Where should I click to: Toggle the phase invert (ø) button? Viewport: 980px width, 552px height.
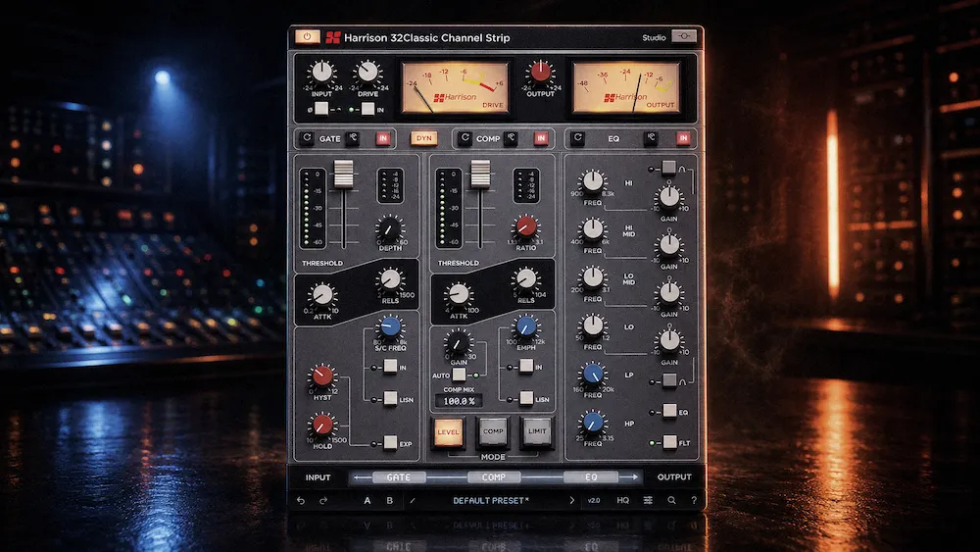pos(321,109)
